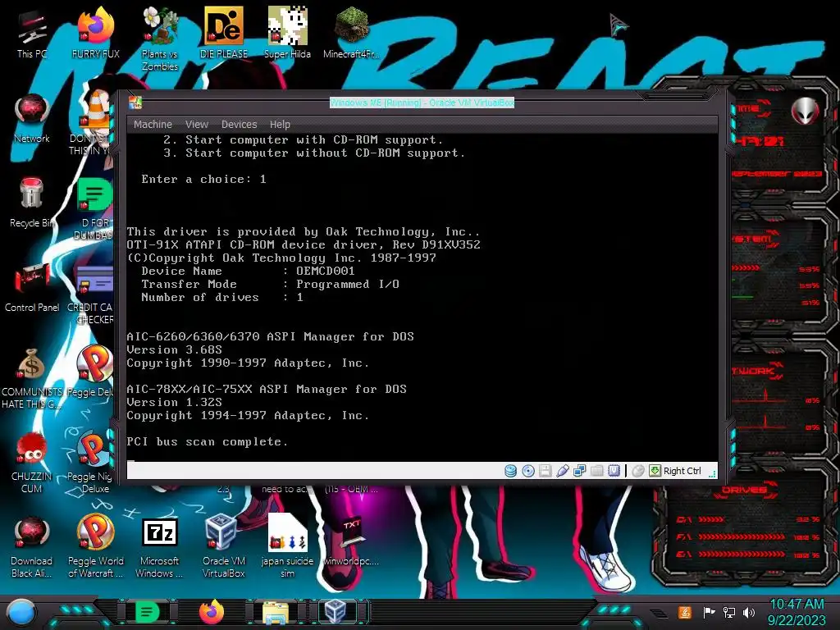Click the USB devices status icon
This screenshot has width=840, height=630.
563,471
